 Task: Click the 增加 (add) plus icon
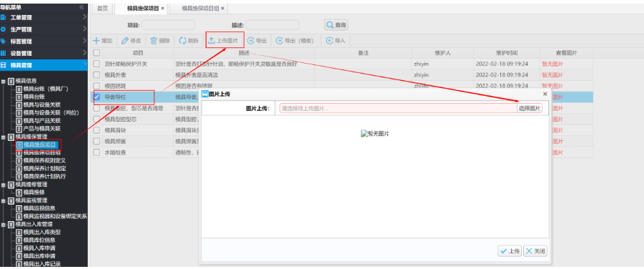coord(96,41)
